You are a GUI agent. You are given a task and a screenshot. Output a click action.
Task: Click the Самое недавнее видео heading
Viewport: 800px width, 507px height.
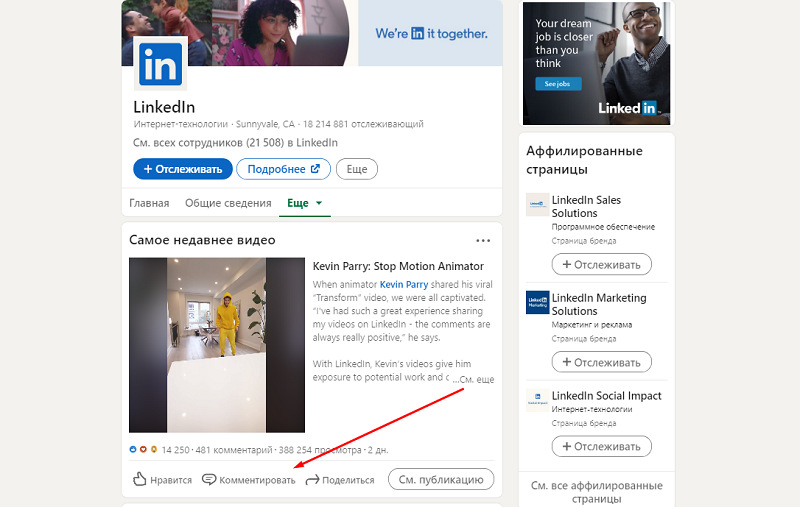click(x=202, y=240)
